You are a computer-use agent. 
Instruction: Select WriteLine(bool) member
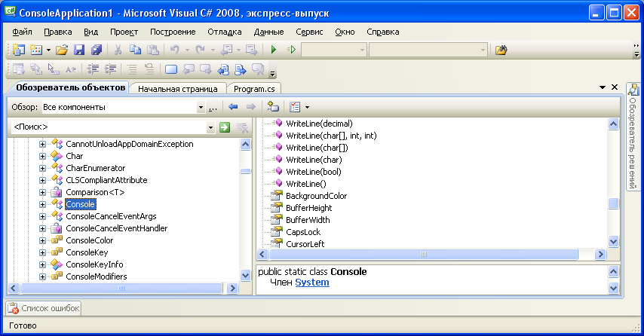[314, 172]
